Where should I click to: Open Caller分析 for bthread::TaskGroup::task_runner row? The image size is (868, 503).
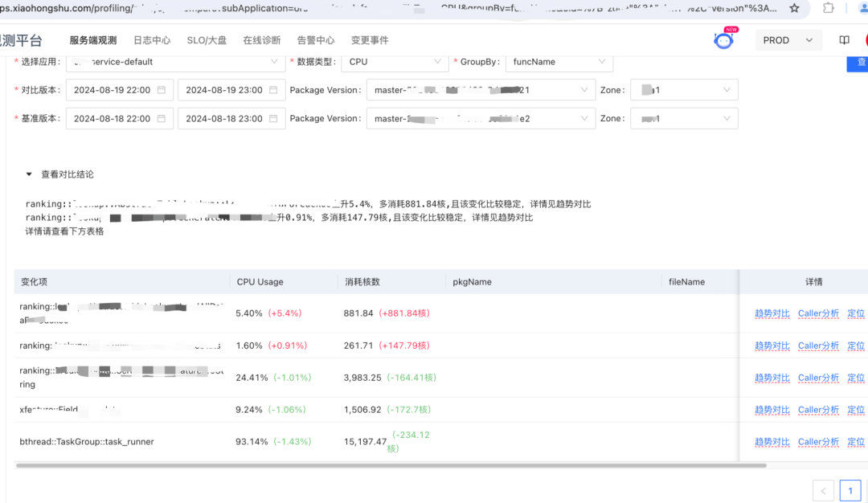(x=818, y=442)
